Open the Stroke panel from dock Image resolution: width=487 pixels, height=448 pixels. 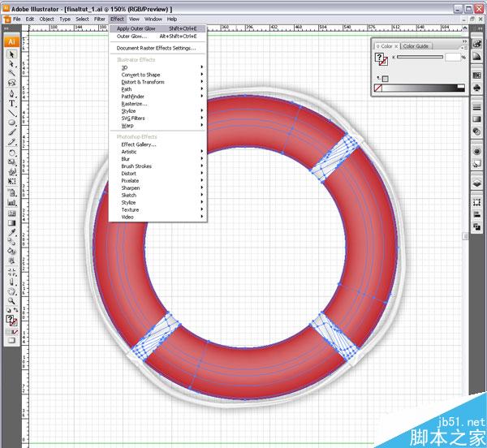click(x=476, y=107)
